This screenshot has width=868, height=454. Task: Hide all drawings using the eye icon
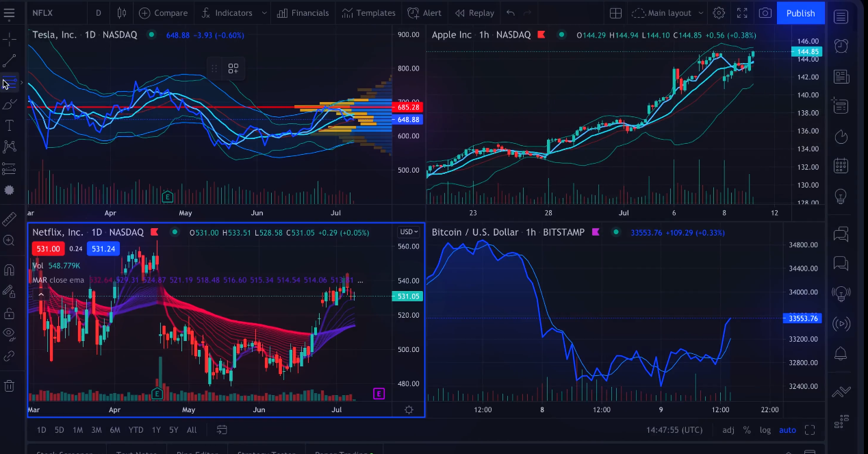pos(9,333)
